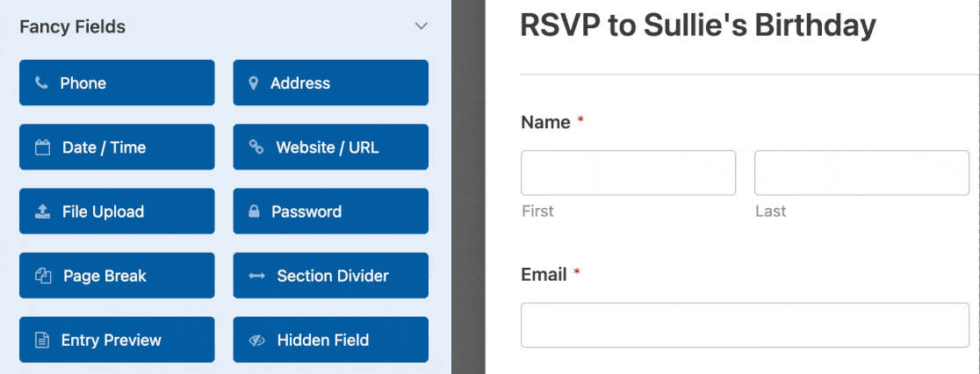Click the File Upload arrow icon
Image resolution: width=980 pixels, height=374 pixels.
[42, 211]
